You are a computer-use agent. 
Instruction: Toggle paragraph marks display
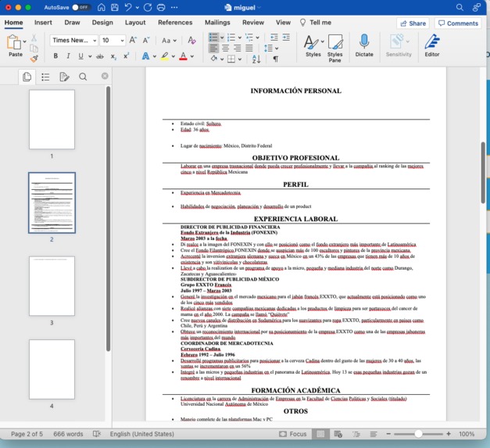(275, 59)
